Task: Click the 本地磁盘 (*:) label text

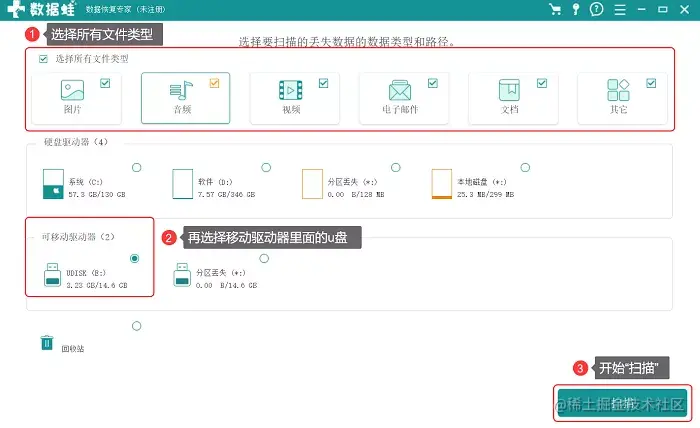Action: [481, 182]
